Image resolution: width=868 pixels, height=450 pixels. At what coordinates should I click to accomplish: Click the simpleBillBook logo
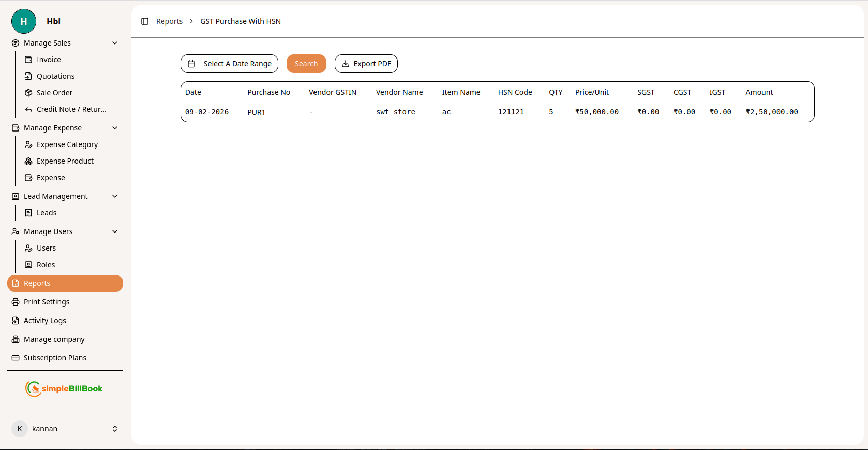[64, 388]
